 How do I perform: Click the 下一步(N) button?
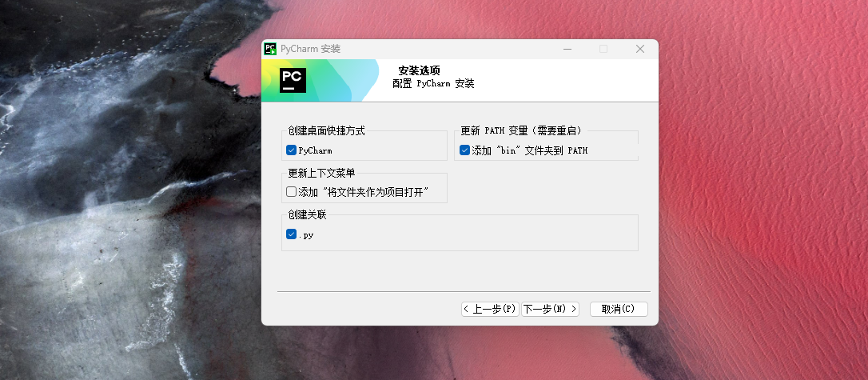550,309
